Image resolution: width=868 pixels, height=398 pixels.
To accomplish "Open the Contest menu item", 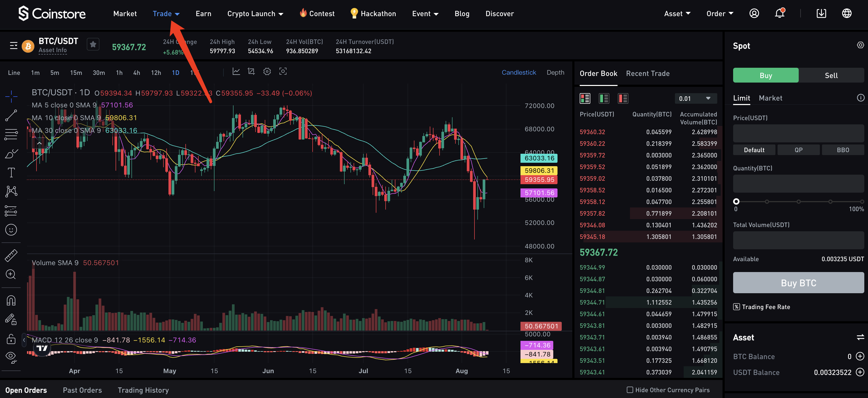I will (x=317, y=13).
